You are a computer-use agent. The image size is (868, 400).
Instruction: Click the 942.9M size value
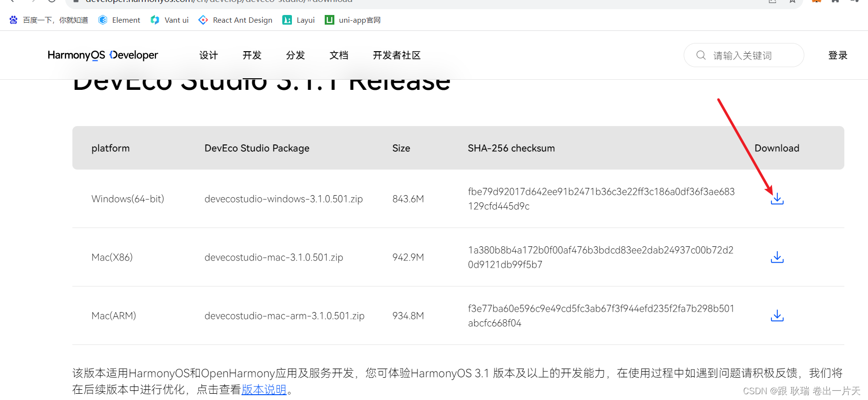[x=408, y=257]
